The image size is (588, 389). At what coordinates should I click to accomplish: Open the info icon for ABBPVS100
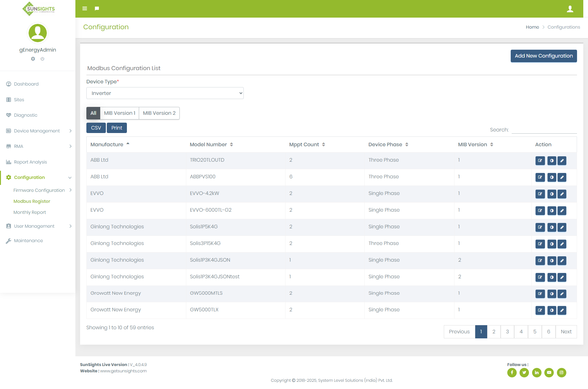[x=552, y=177]
